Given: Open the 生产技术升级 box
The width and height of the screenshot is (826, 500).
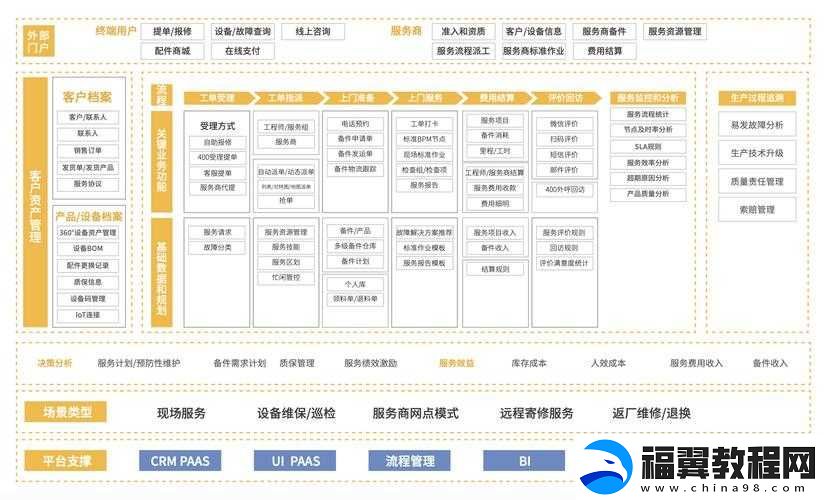Looking at the screenshot, I should tap(757, 153).
